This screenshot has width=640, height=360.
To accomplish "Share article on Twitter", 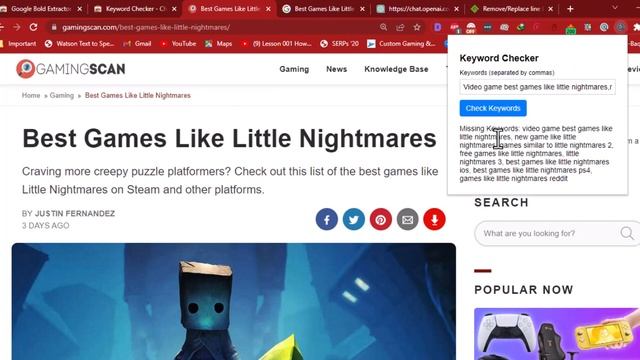I will click(x=353, y=220).
